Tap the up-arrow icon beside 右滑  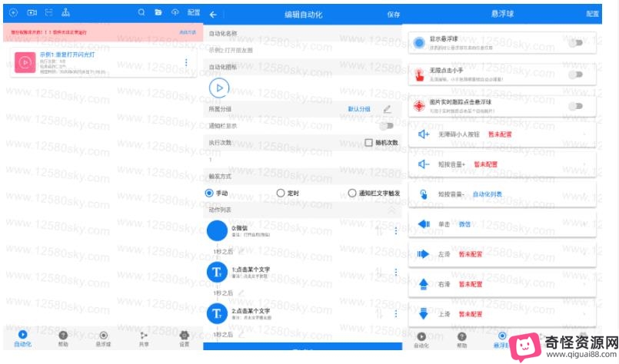click(x=424, y=284)
